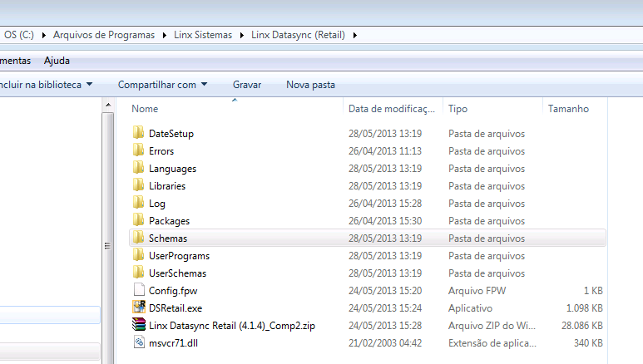Screen dimensions: 643x364
Task: Open the Incluir na biblioteca dropdown
Action: (x=46, y=85)
